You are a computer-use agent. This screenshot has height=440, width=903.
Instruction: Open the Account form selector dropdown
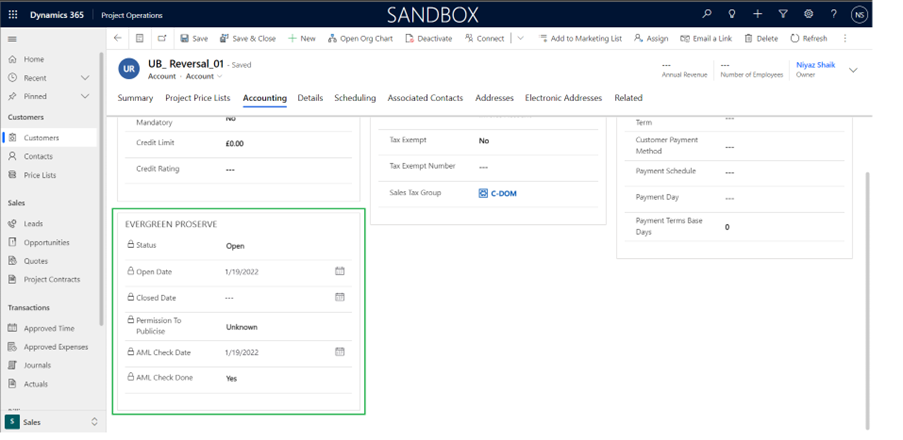[x=204, y=76]
